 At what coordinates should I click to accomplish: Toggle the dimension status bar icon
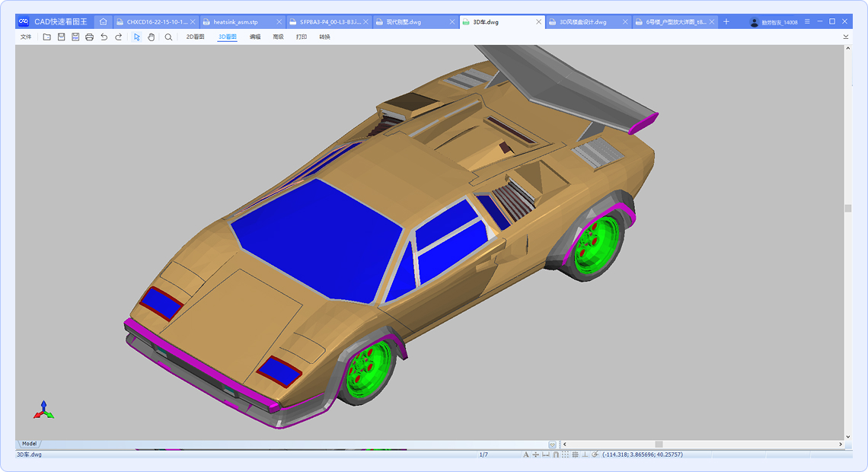click(546, 454)
